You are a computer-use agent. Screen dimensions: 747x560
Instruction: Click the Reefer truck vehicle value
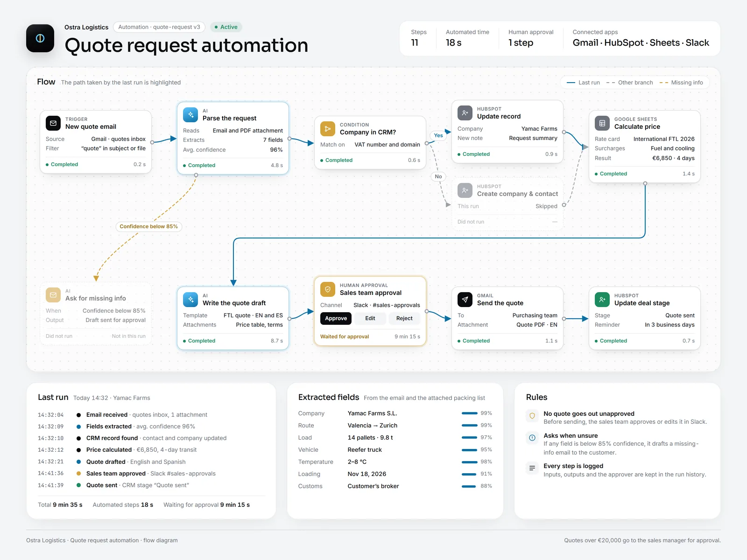coord(365,450)
